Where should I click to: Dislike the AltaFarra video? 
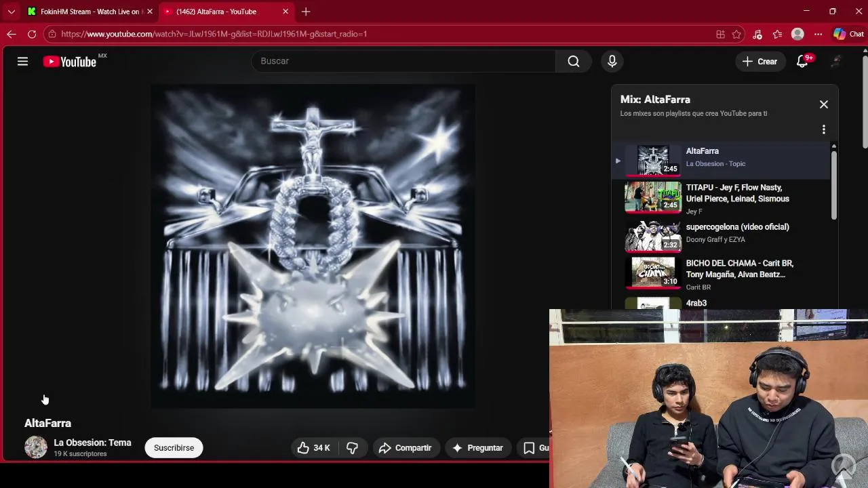353,448
